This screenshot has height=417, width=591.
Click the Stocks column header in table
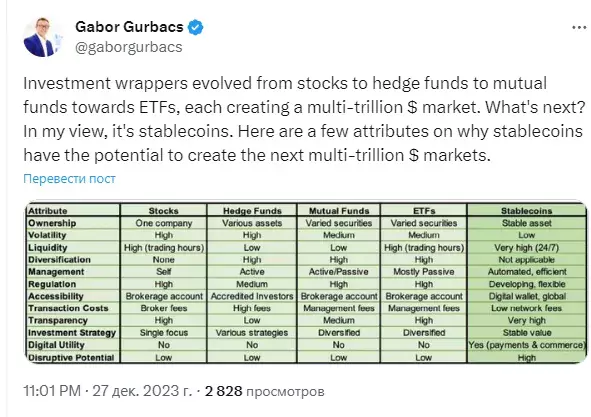pyautogui.click(x=164, y=211)
